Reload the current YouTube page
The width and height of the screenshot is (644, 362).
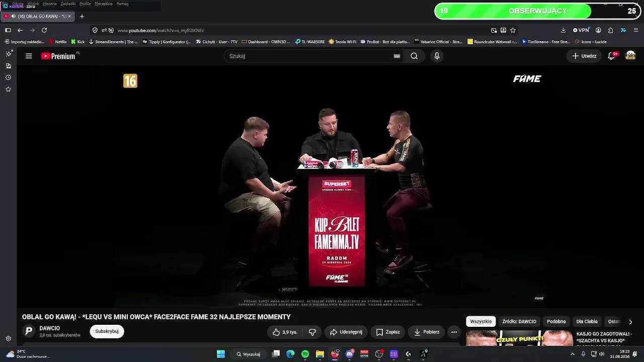point(44,30)
